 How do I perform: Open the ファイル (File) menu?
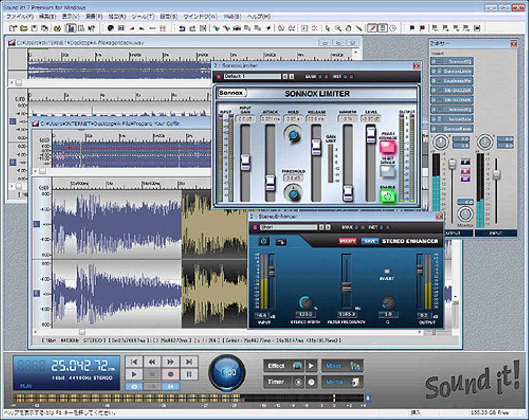(x=20, y=16)
